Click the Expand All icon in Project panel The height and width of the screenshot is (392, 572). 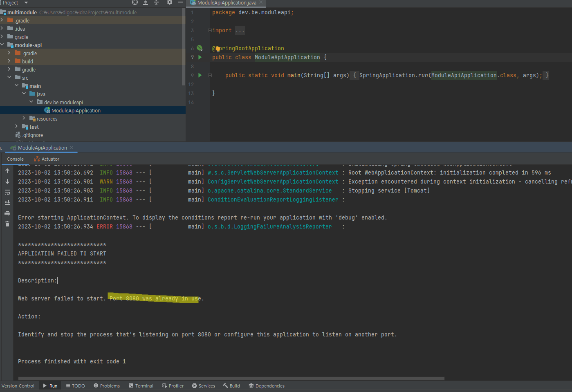click(146, 2)
